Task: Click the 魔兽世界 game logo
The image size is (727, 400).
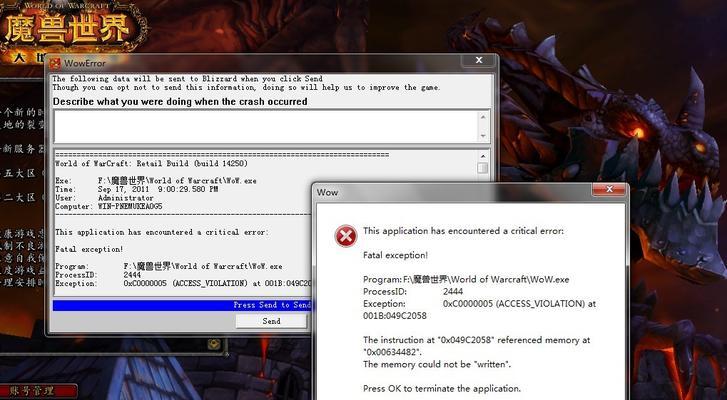Action: click(x=70, y=30)
